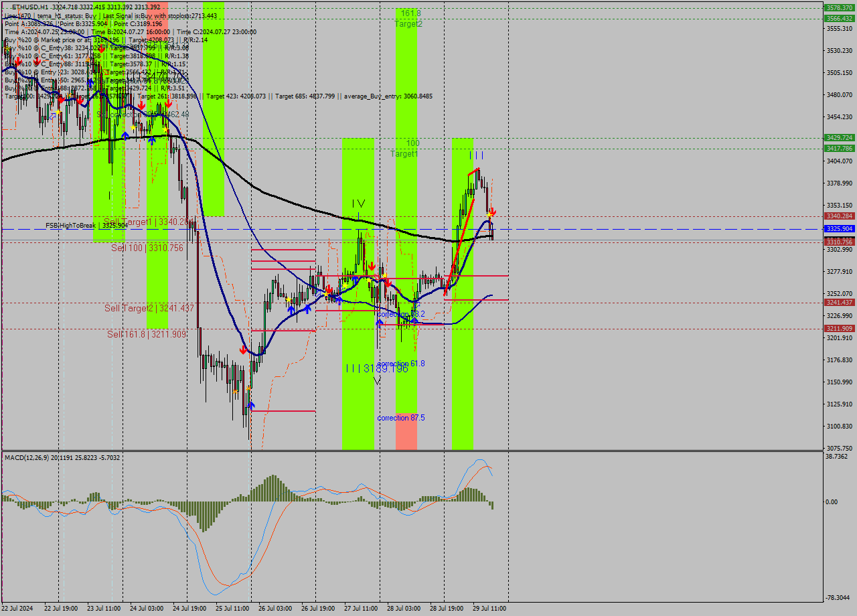The width and height of the screenshot is (857, 616).
Task: Select the blue buy arrow near the 28 Jul low
Action: [x=414, y=320]
